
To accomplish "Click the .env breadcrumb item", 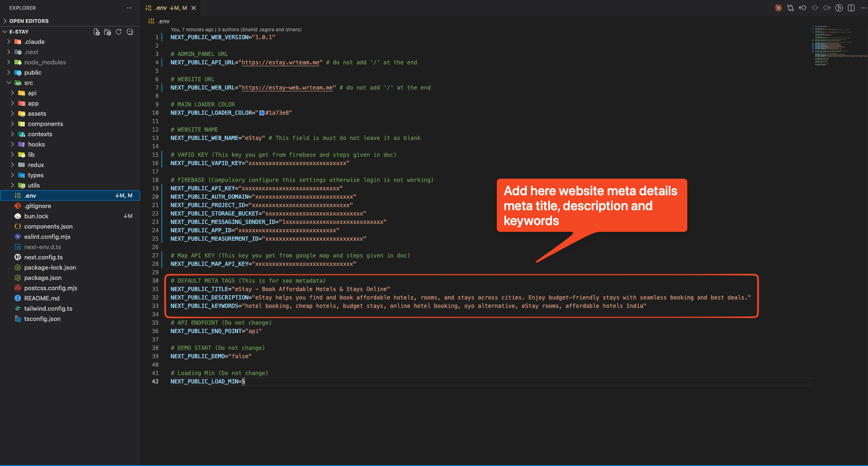I will coord(159,21).
